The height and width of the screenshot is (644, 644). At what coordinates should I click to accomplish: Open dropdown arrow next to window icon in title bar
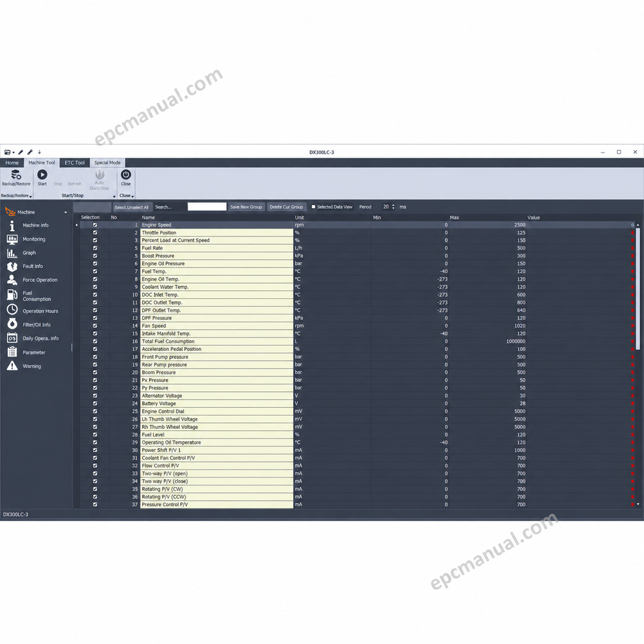[14, 153]
